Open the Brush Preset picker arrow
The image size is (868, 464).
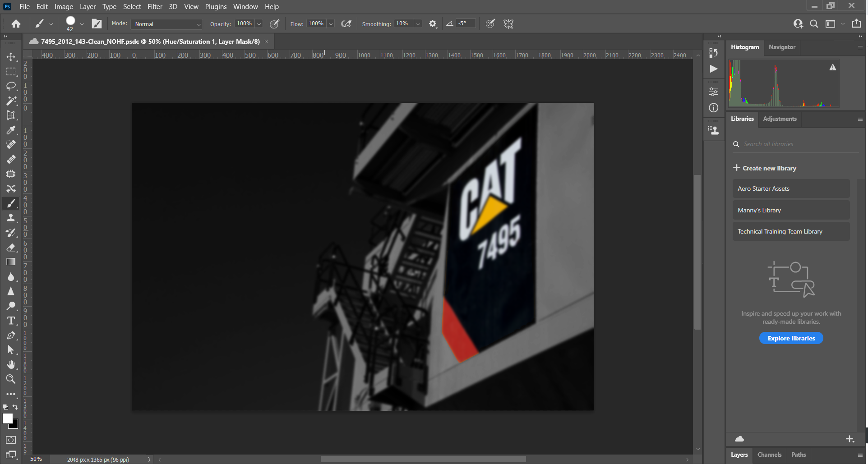[82, 24]
